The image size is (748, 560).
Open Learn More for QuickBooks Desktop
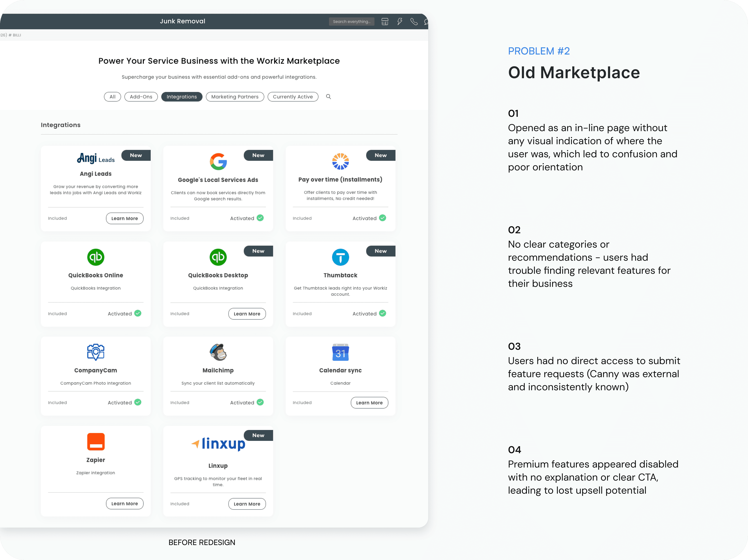[247, 314]
